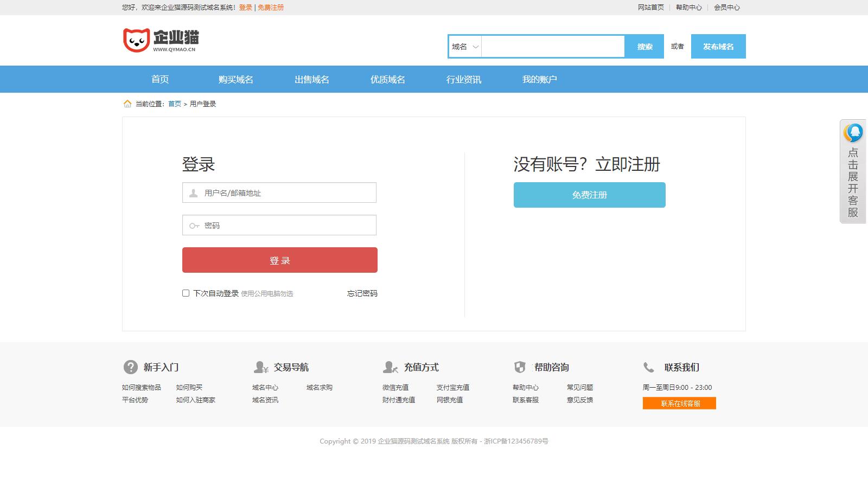
Task: Click the 发布域名 publish domain button
Action: point(718,46)
